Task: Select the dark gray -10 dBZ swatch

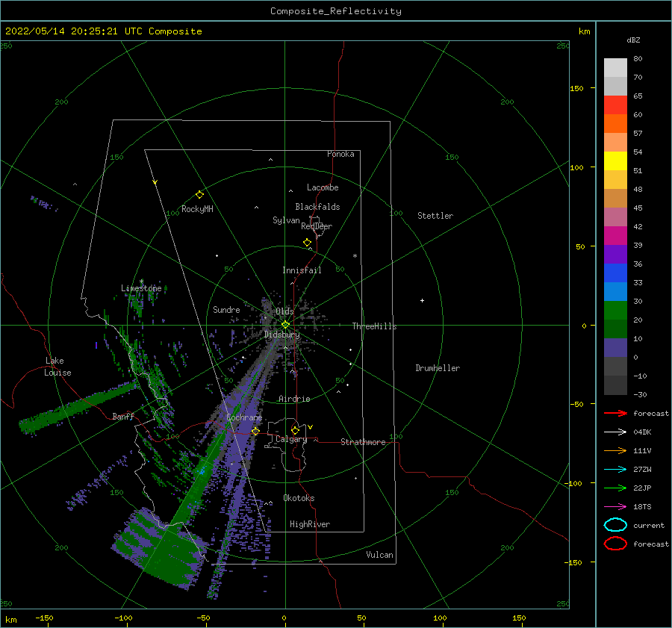Action: coord(615,385)
